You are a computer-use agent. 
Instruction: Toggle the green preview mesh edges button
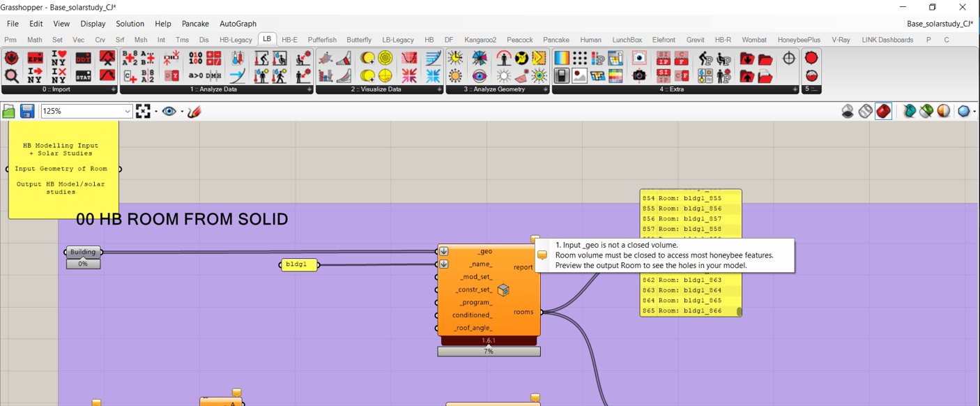(926, 111)
